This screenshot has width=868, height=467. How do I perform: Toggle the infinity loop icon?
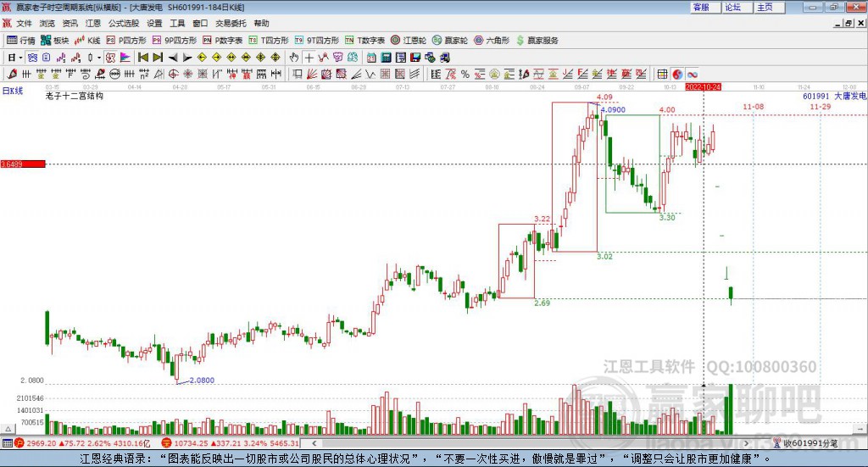pos(692,74)
